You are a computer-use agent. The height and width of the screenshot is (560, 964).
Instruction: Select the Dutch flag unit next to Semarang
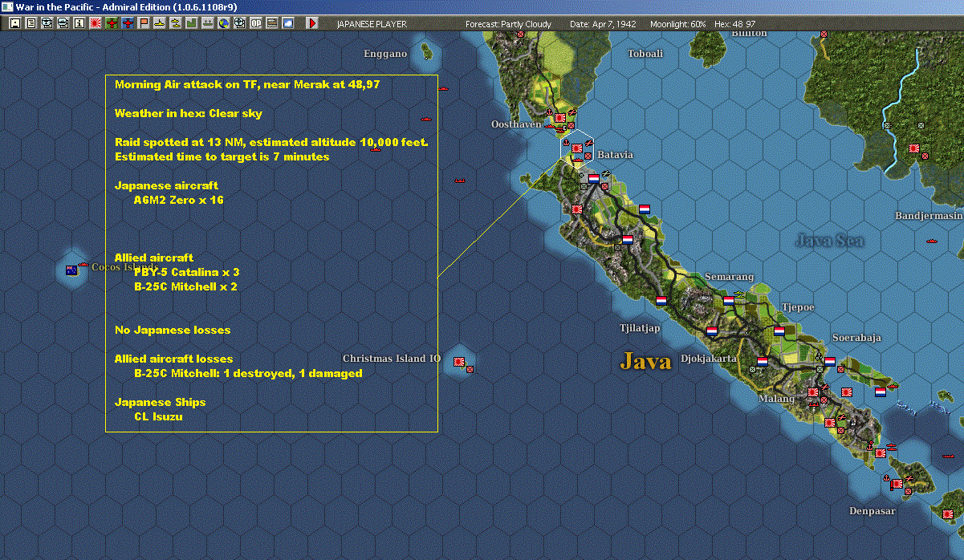click(728, 300)
